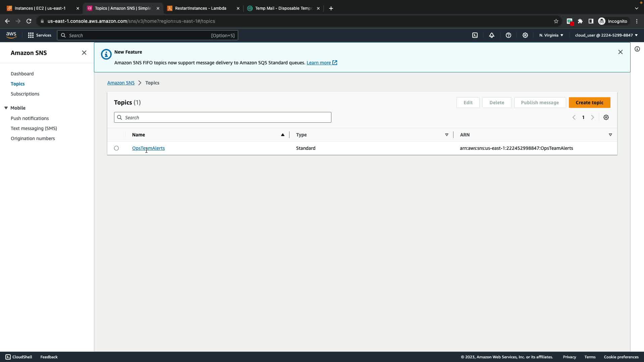Image resolution: width=644 pixels, height=362 pixels.
Task: Open the Services grid menu
Action: (x=39, y=35)
